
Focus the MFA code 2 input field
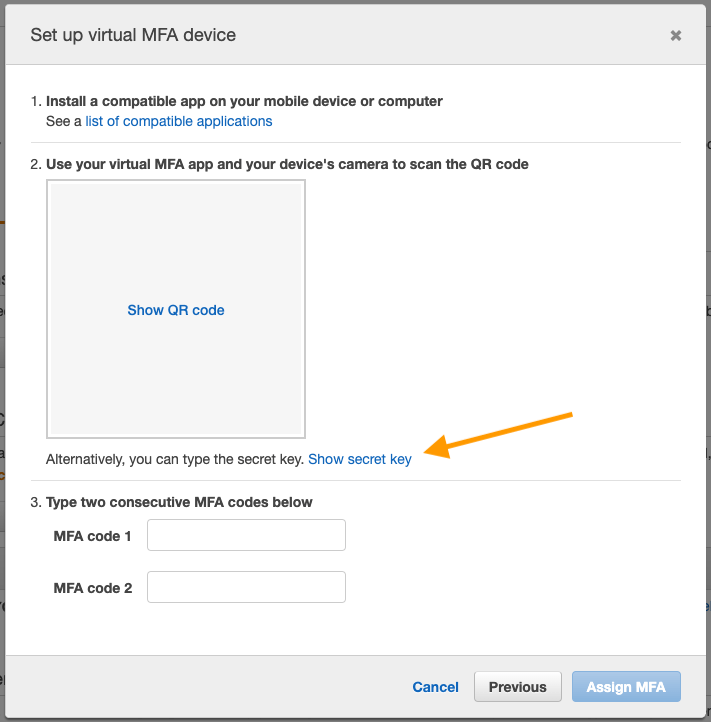246,587
